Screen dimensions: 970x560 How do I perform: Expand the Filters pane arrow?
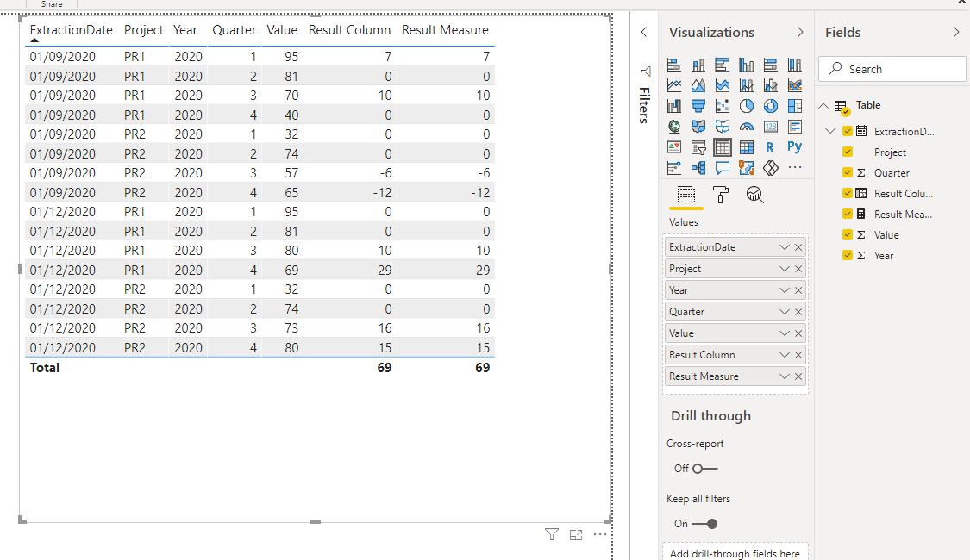644,32
